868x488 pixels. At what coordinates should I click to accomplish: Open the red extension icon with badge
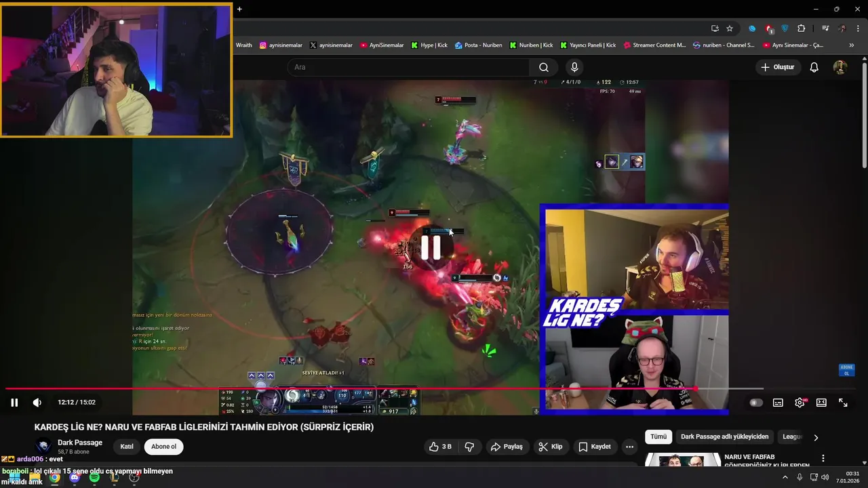click(x=769, y=28)
